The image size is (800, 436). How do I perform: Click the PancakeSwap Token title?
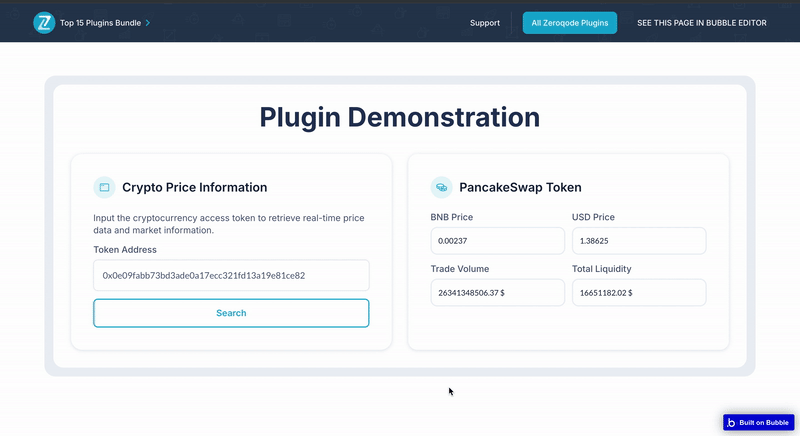520,187
